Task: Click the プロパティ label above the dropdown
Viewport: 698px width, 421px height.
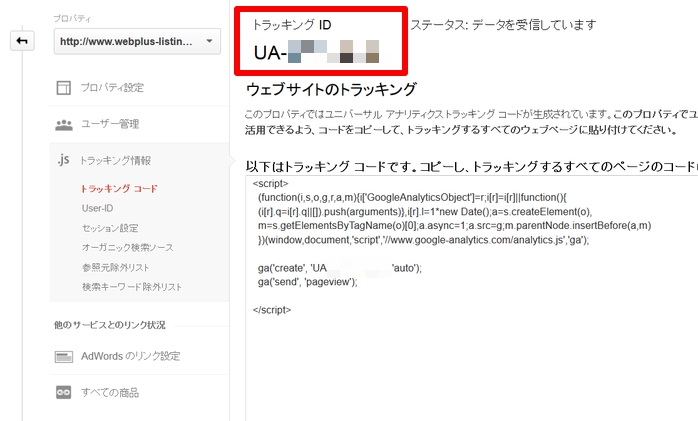Action: (x=72, y=19)
